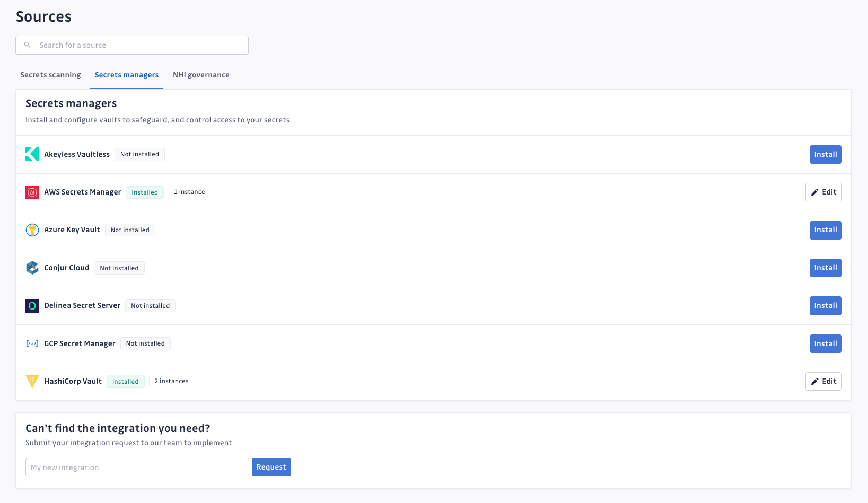Click the HashiCorp Vault name
Viewport: 868px width, 503px height.
pyautogui.click(x=73, y=381)
